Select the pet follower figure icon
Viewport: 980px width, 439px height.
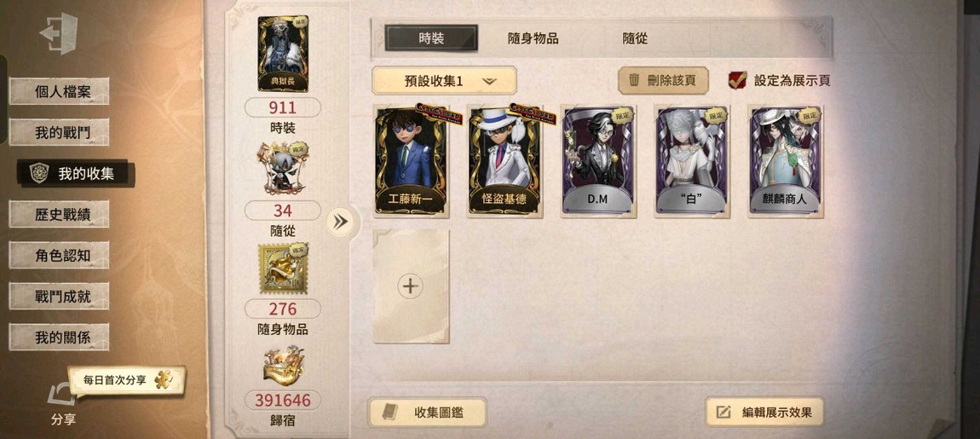tap(283, 168)
